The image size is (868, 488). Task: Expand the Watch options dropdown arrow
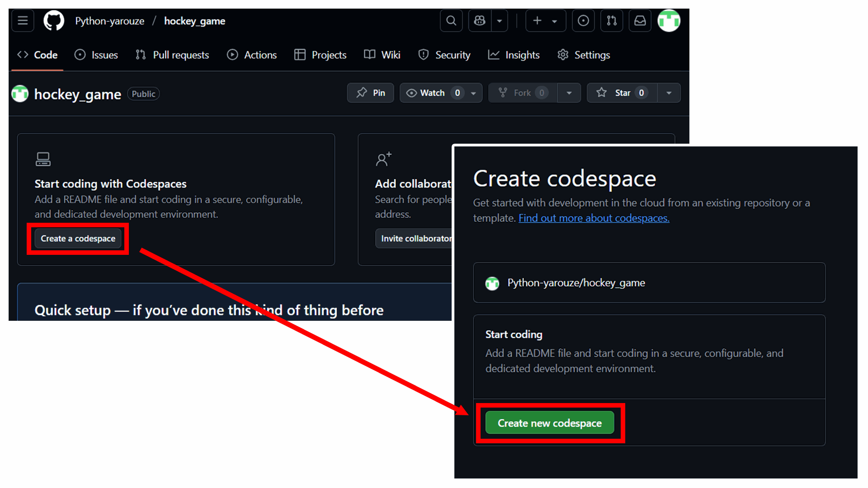pos(474,93)
